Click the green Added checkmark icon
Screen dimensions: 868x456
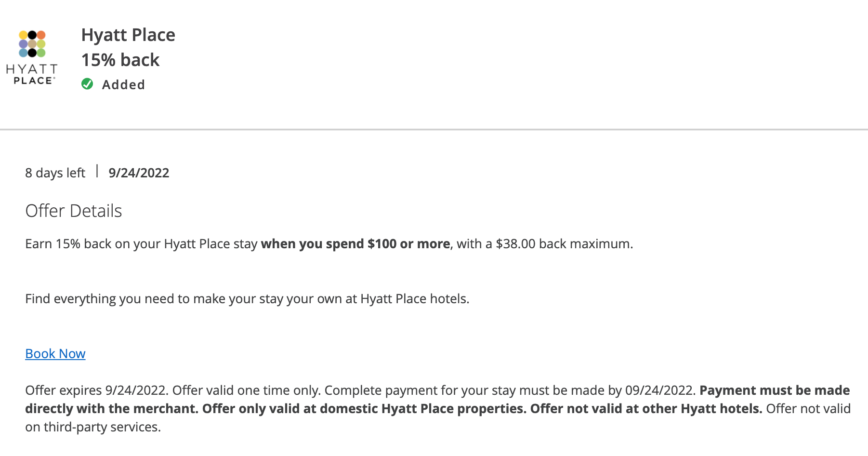[x=87, y=84]
